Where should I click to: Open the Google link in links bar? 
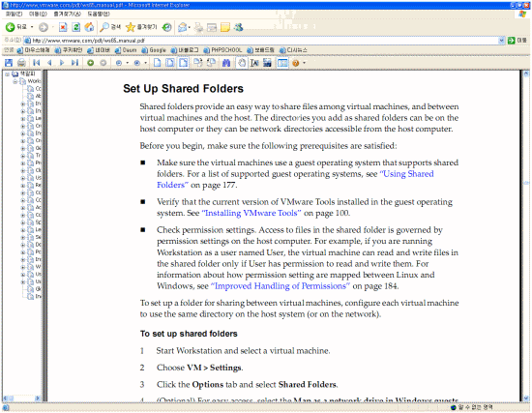tap(154, 50)
